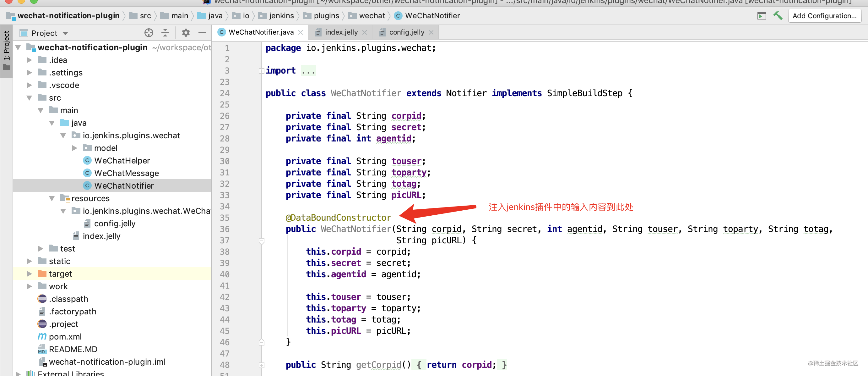This screenshot has height=376, width=868.
Task: Click the main breadcrumb in navigation bar
Action: (175, 15)
